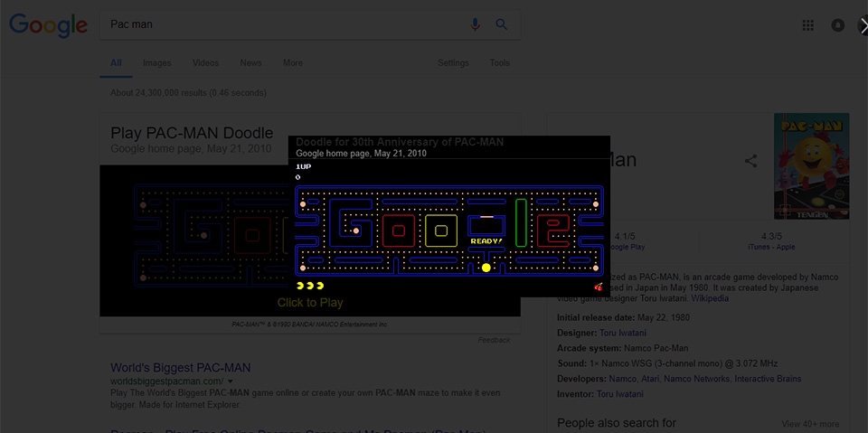Click the Pac man search input field
868x433 pixels.
pyautogui.click(x=285, y=24)
